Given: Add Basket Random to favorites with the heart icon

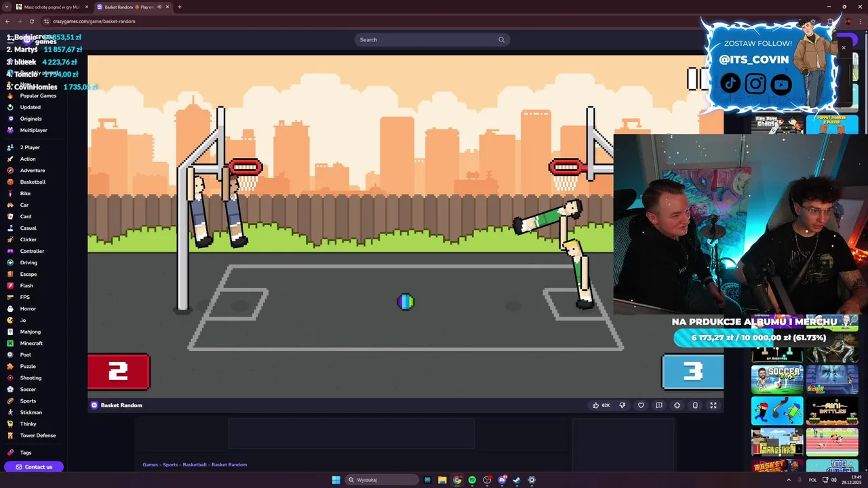Looking at the screenshot, I should click(641, 405).
